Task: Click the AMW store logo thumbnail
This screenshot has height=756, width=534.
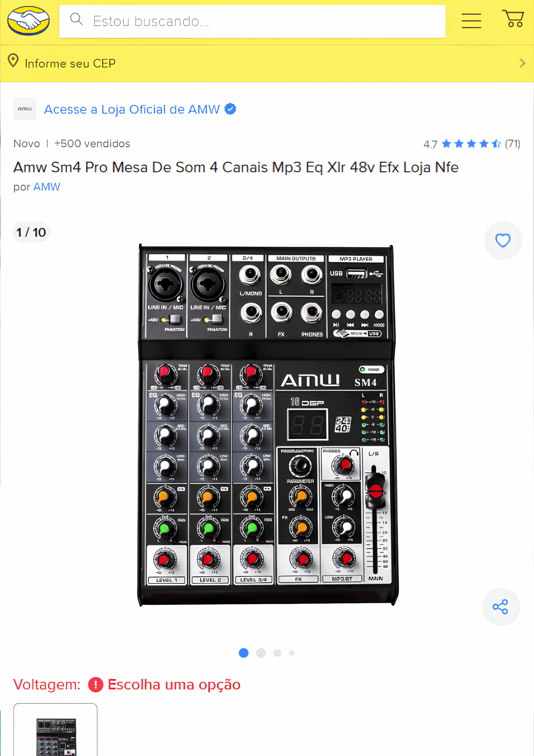Action: 25,109
